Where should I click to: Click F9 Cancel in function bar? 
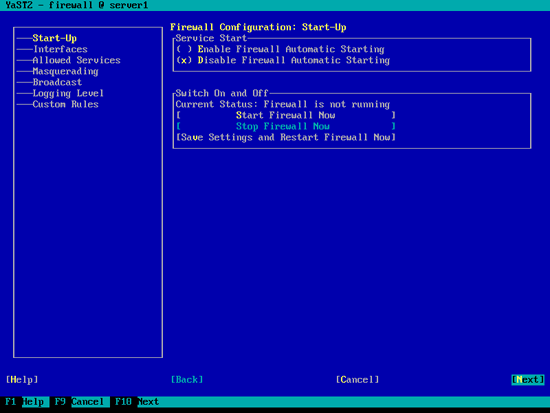79,402
